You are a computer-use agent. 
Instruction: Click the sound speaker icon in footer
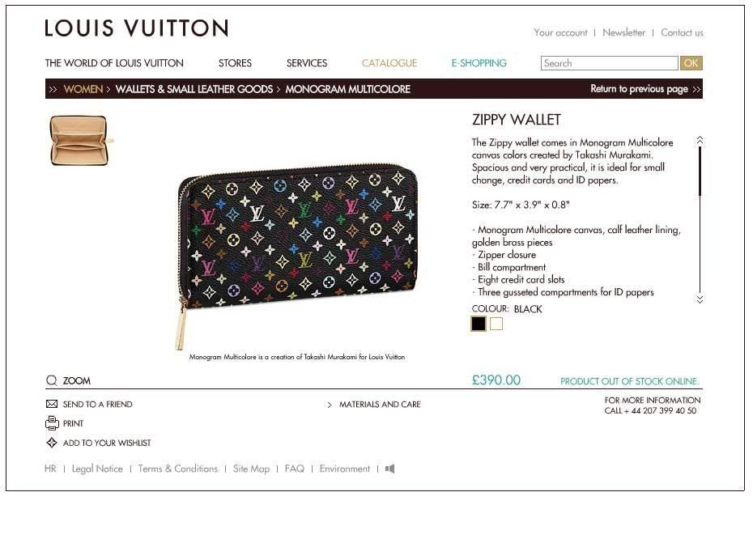point(389,469)
